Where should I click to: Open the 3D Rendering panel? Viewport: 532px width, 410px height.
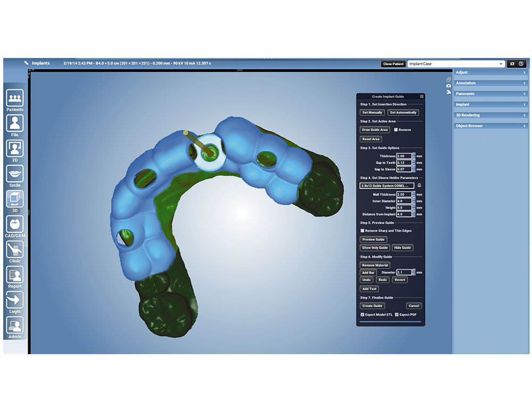489,115
